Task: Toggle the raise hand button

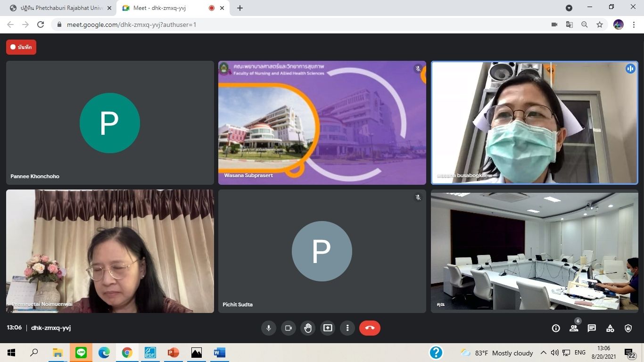Action: pos(308,328)
